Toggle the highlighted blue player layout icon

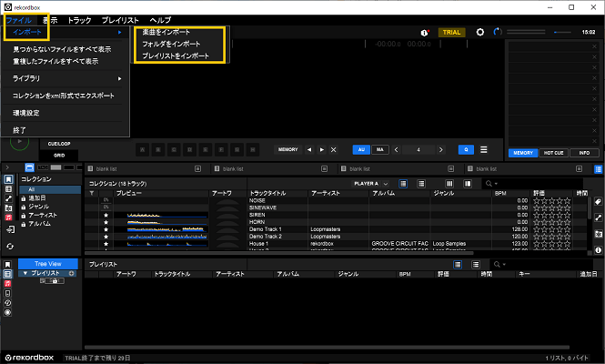[29, 167]
